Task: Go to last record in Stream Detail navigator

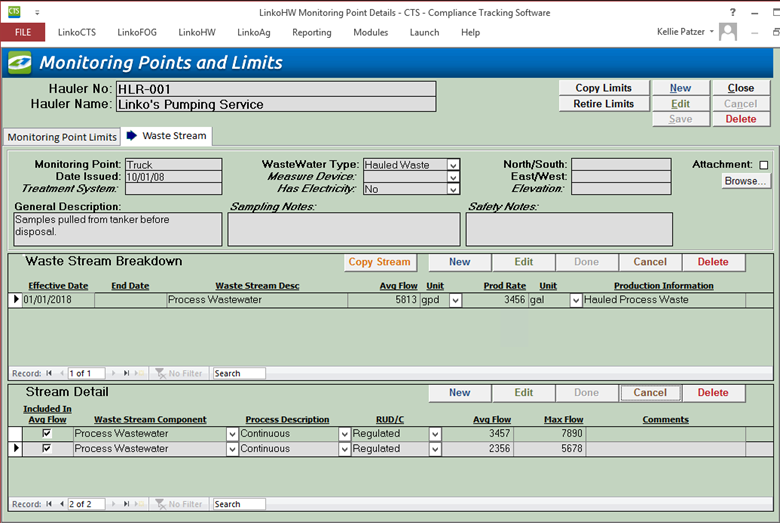Action: (126, 504)
